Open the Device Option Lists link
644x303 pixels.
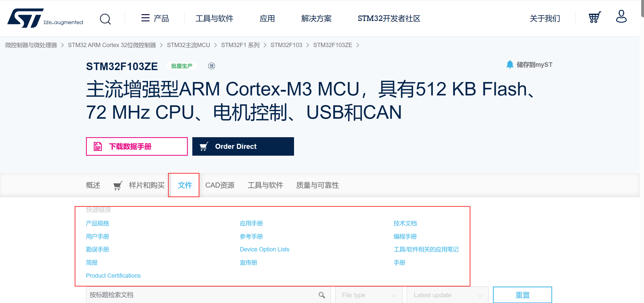(x=264, y=249)
